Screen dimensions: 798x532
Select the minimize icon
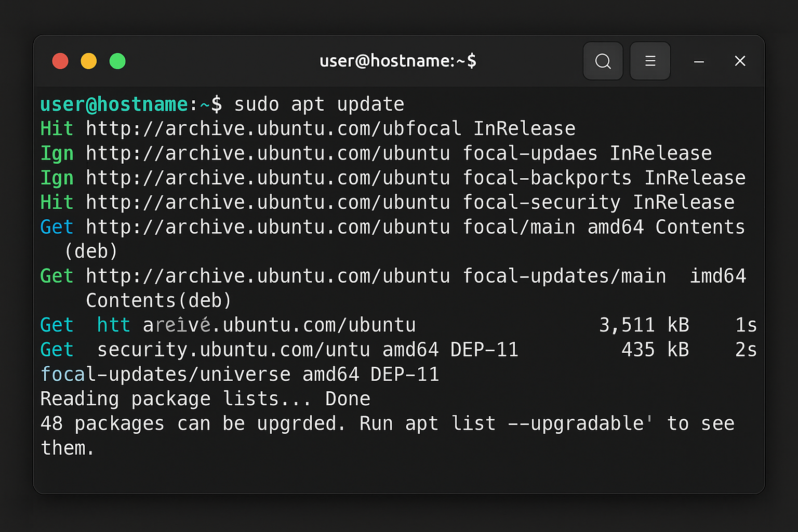pyautogui.click(x=699, y=61)
